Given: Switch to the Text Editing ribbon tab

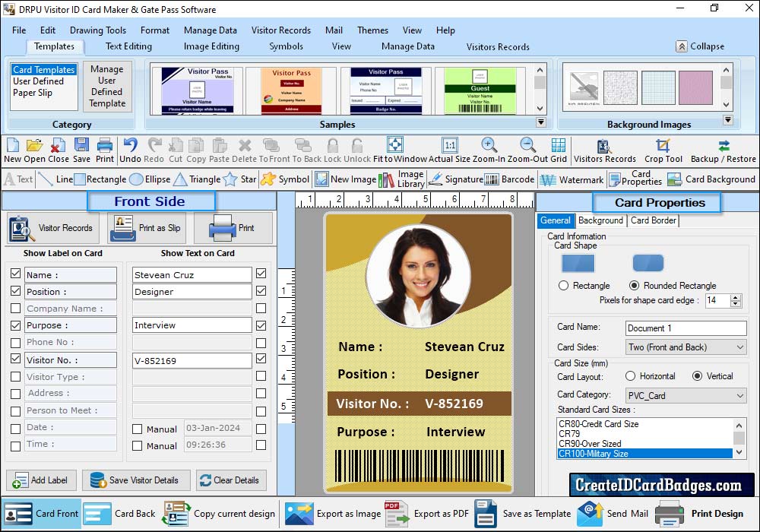Looking at the screenshot, I should coord(128,46).
